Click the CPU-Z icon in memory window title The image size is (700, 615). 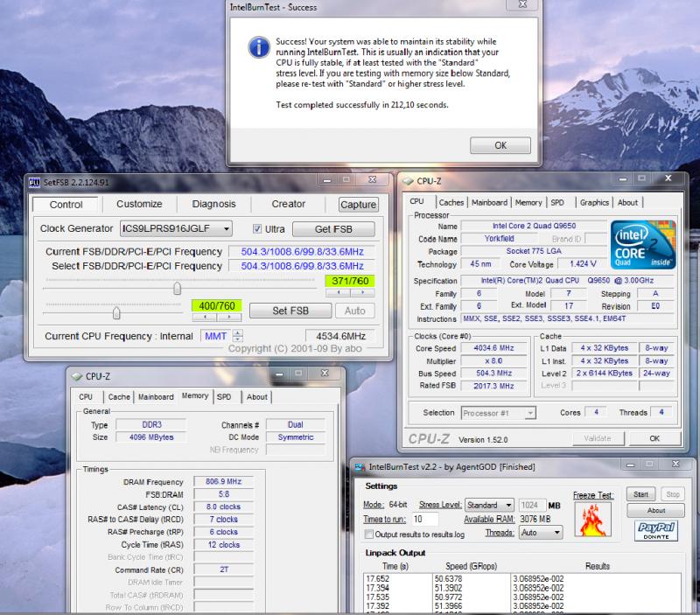click(77, 376)
